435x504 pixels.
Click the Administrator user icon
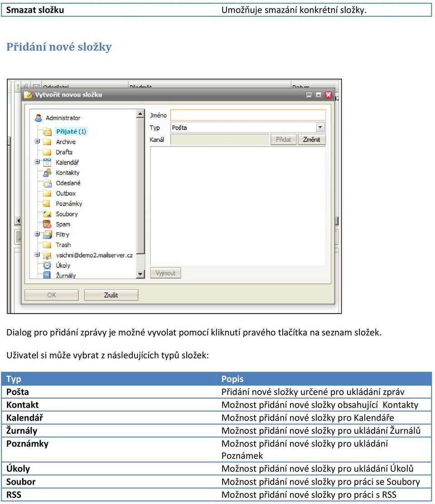39,118
